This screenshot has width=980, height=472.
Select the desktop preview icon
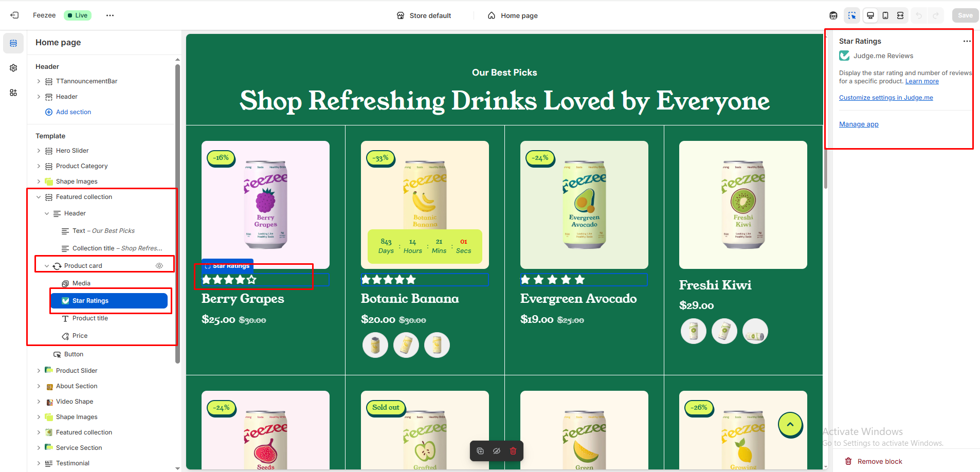coord(870,15)
